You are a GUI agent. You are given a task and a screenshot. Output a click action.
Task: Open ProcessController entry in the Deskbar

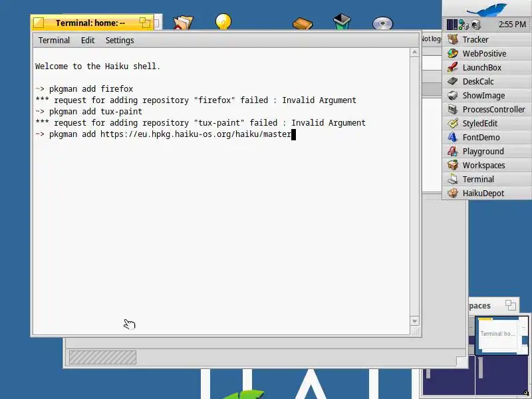[x=487, y=109]
